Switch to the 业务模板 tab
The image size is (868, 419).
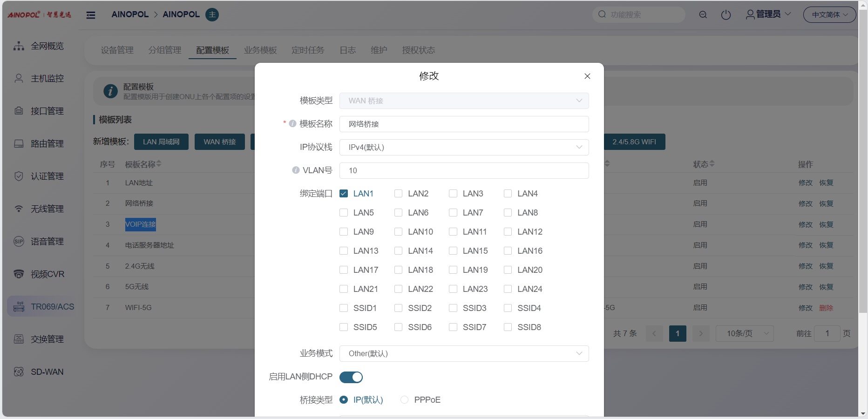260,50
